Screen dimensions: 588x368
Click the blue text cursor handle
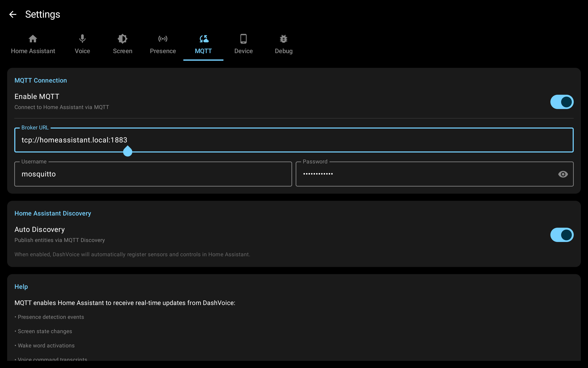click(127, 151)
